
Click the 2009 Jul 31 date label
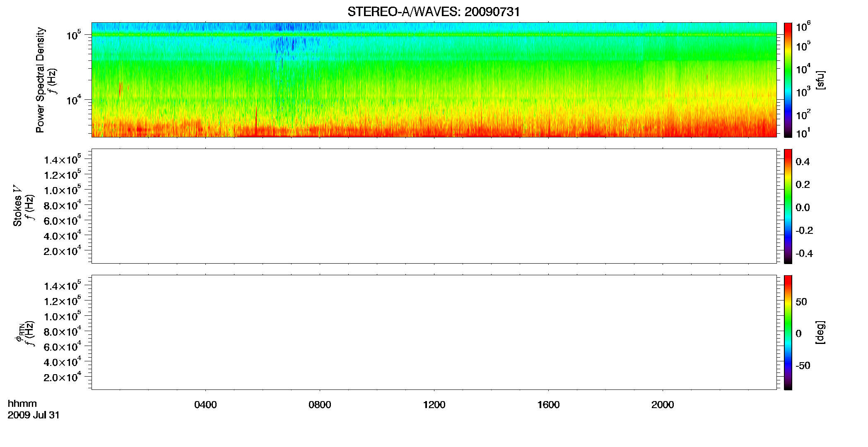coord(34,415)
